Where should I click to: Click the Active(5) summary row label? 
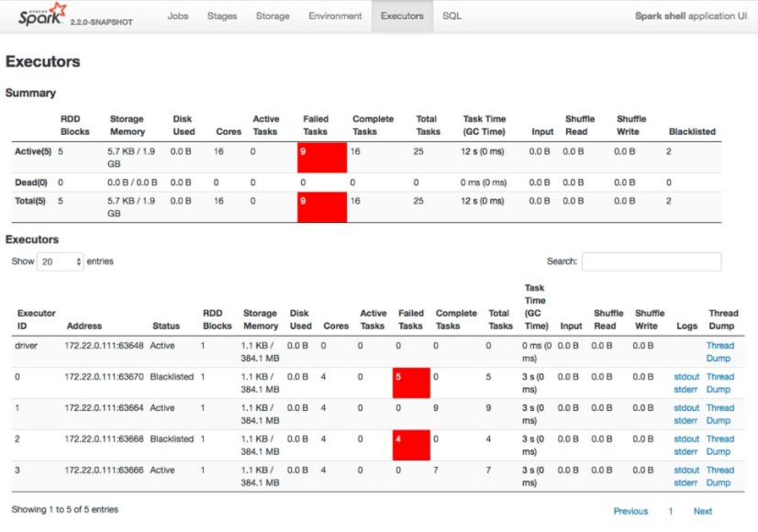tap(33, 151)
